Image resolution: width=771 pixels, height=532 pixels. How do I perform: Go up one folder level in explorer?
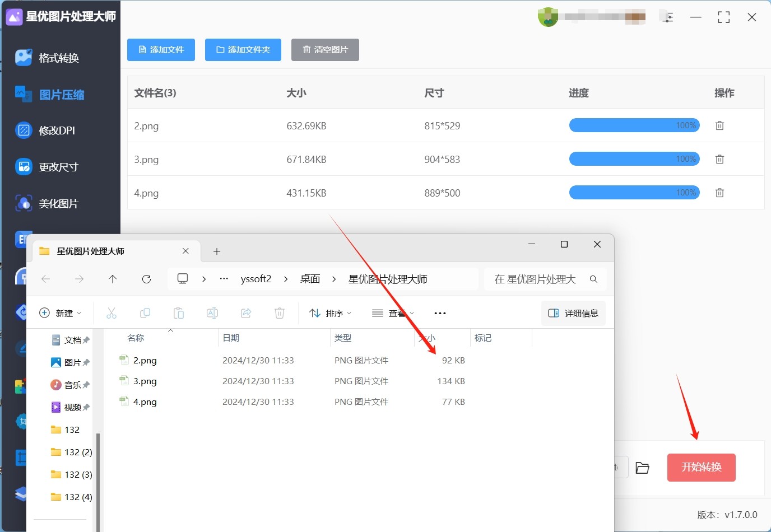[x=113, y=279]
